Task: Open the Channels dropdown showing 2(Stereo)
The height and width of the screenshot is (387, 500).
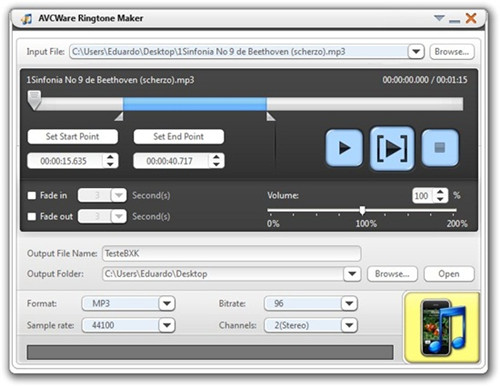Action: (349, 325)
